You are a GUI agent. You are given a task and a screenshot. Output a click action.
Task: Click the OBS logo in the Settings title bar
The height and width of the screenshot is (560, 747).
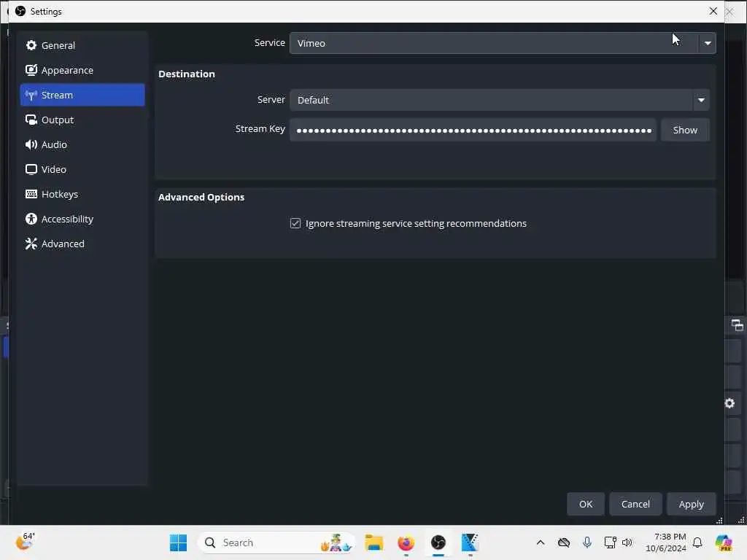click(20, 11)
